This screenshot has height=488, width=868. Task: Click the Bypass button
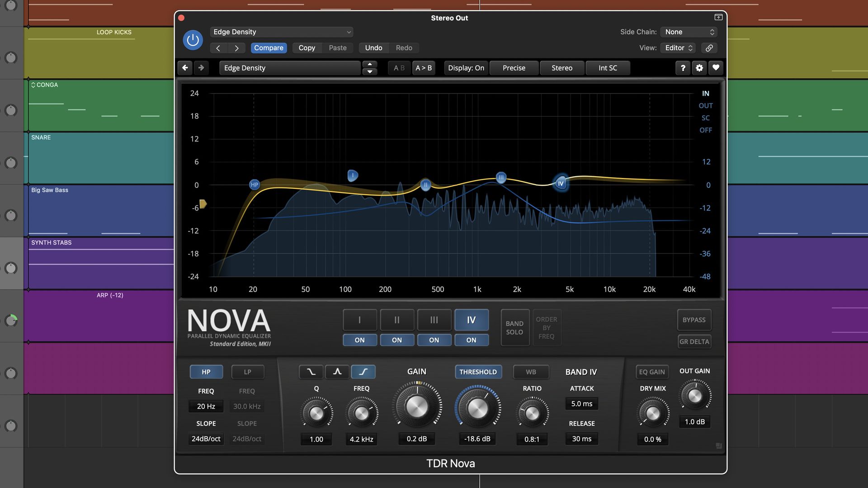click(694, 319)
